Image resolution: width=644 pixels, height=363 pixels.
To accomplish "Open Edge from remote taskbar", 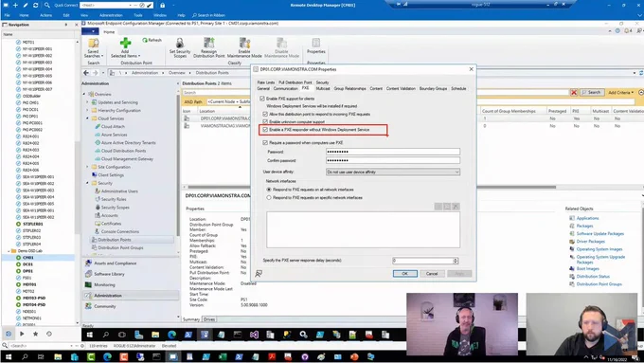I will (171, 335).
